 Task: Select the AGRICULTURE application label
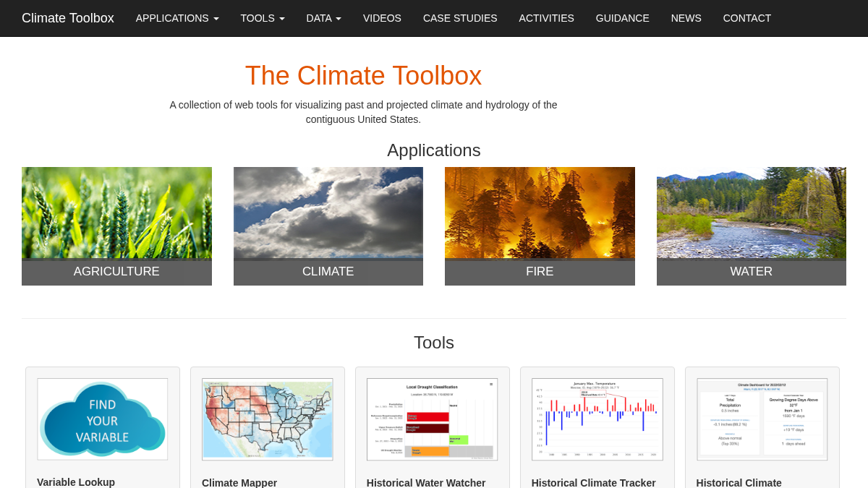point(116,272)
